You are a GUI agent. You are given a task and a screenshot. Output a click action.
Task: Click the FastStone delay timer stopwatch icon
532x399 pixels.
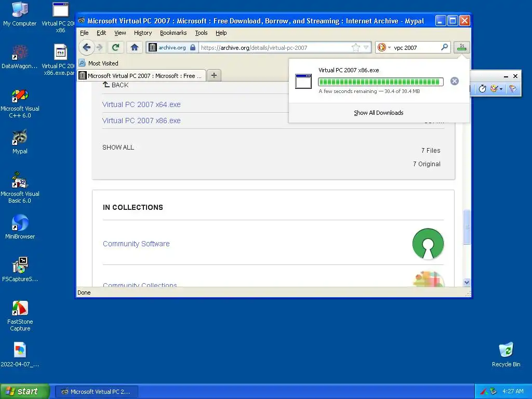point(482,88)
